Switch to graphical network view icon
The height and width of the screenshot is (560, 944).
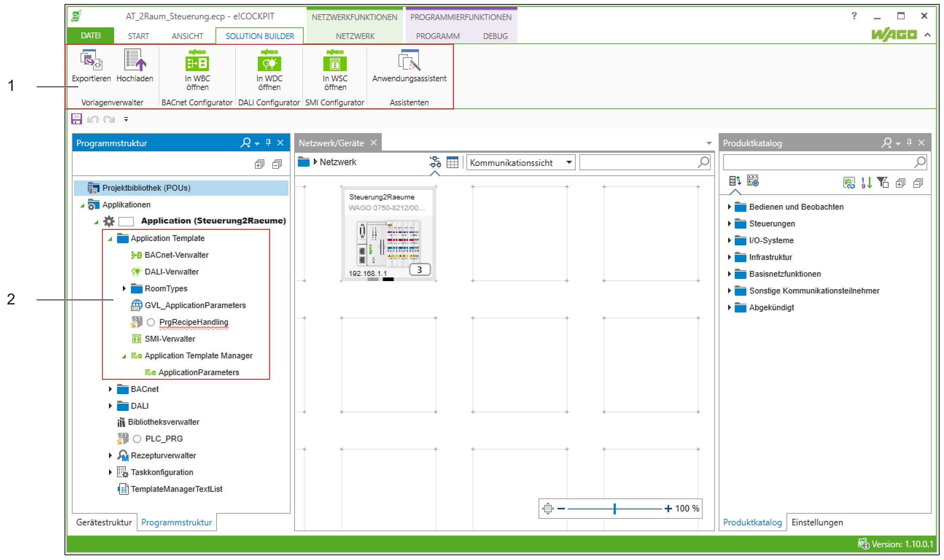pos(435,162)
